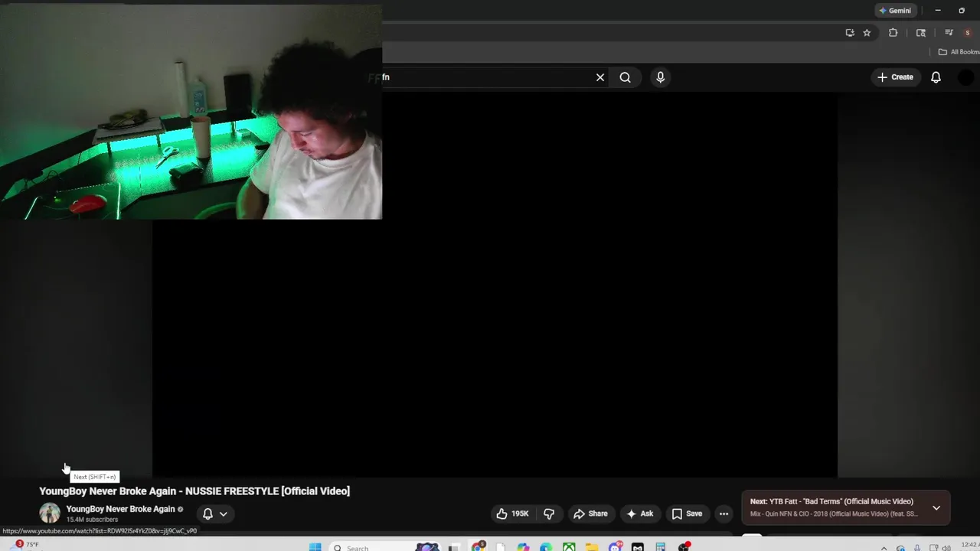Toggle the channel notification bell
The image size is (980, 551).
207,514
